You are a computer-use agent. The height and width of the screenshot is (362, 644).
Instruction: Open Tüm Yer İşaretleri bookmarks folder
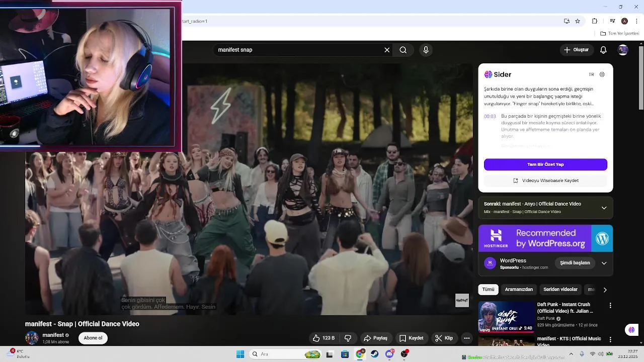point(620,33)
